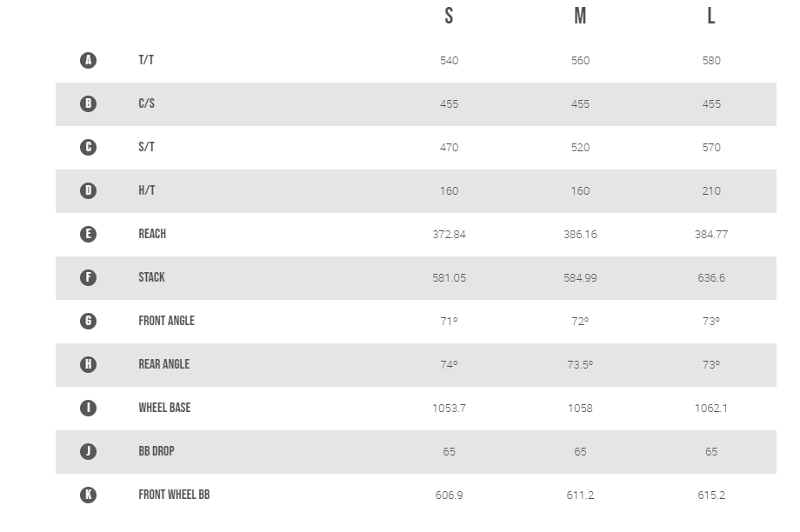
Task: Click the circled D icon for H/T
Action: point(89,190)
